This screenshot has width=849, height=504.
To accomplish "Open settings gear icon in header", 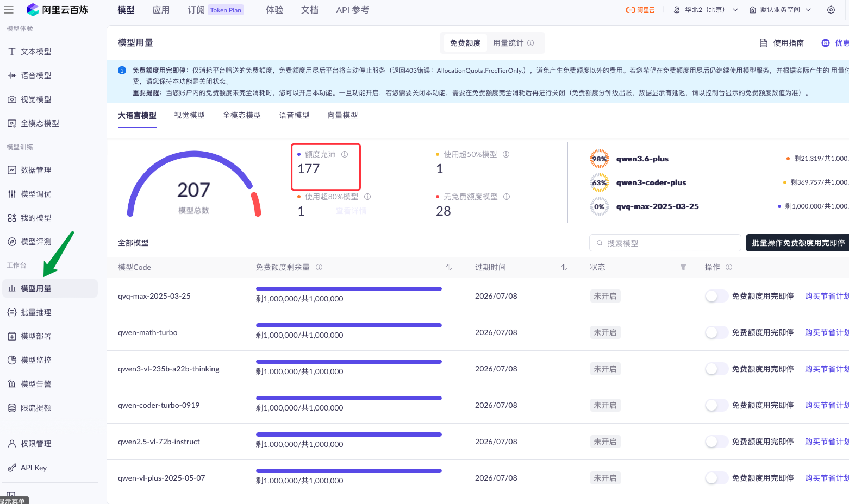I will point(831,10).
